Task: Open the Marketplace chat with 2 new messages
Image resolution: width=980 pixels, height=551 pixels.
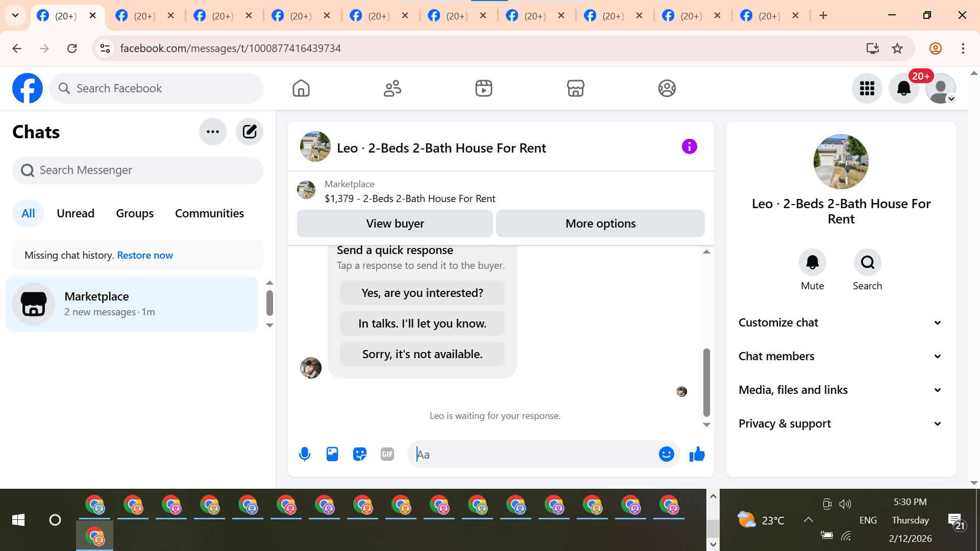Action: click(132, 304)
